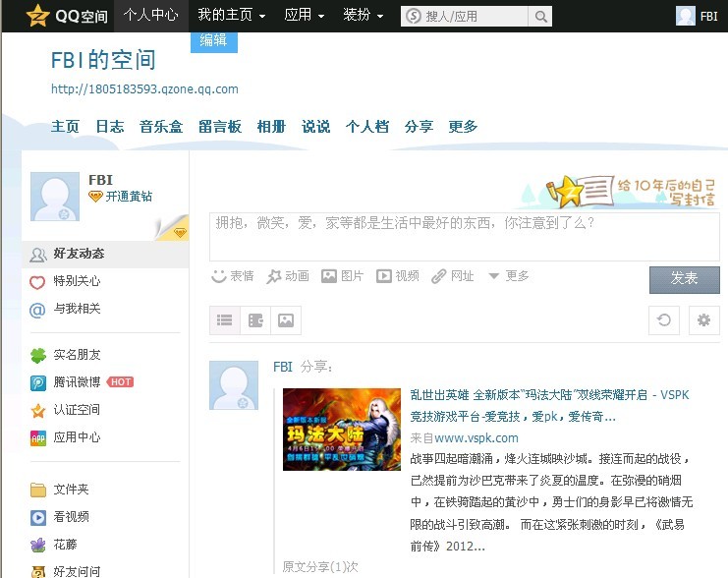Click the FBI avatar in top bar
Viewport: 728px width, 578px height.
point(686,16)
